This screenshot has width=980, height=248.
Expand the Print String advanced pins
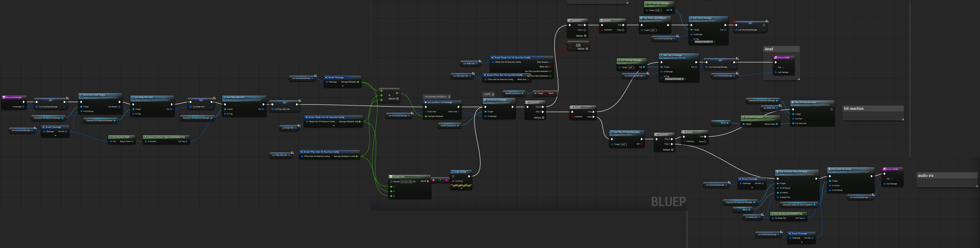461,188
